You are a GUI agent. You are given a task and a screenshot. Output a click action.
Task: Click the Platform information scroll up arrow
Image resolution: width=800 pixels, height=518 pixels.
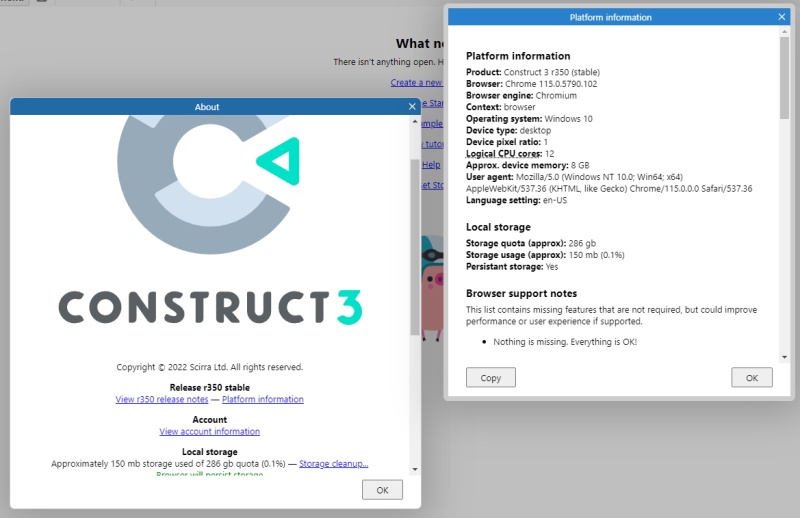(x=784, y=32)
